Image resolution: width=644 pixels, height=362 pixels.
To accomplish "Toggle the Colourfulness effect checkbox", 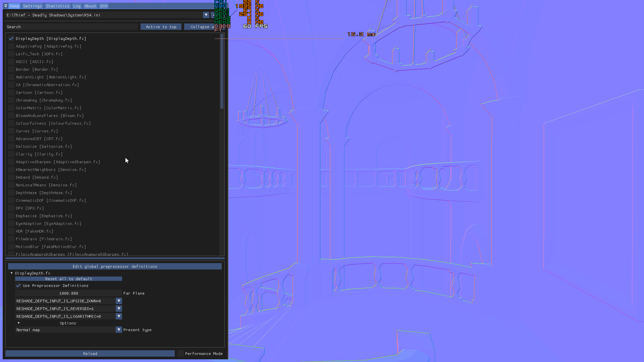I will pyautogui.click(x=11, y=123).
